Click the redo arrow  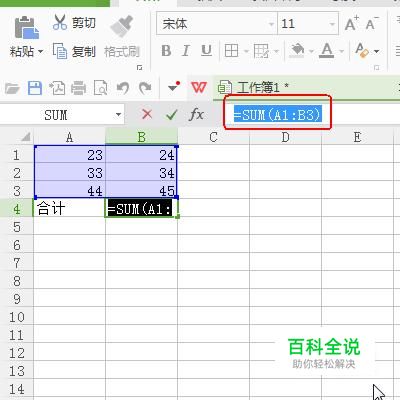pos(145,88)
